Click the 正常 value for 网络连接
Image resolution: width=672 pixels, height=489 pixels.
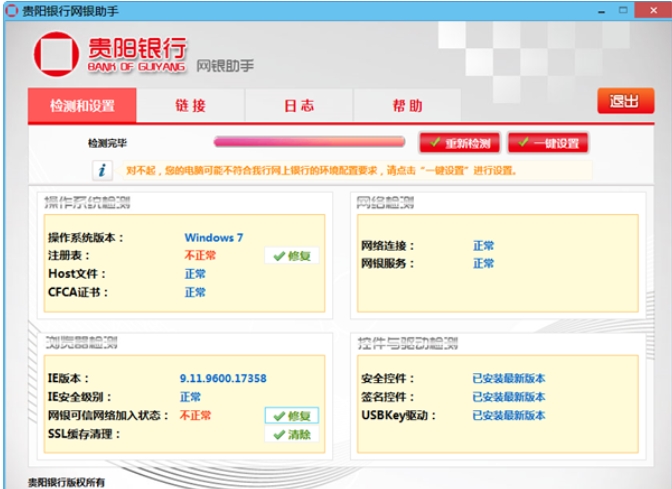pos(483,246)
